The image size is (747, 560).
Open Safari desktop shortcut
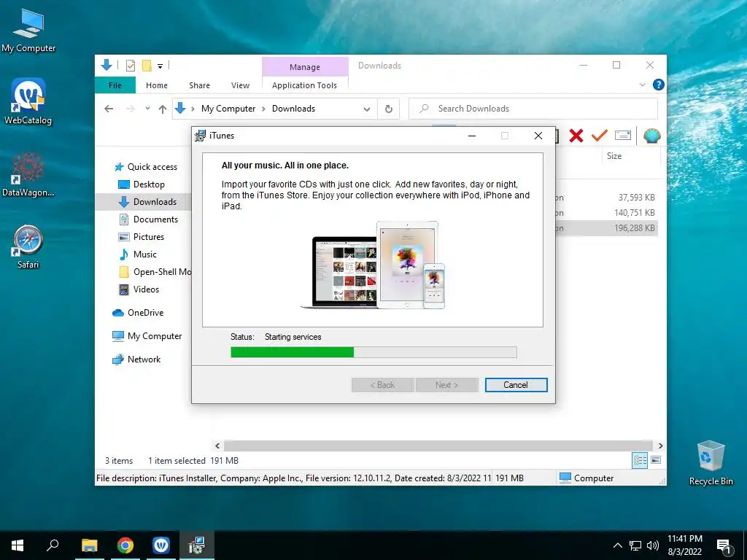click(x=28, y=247)
